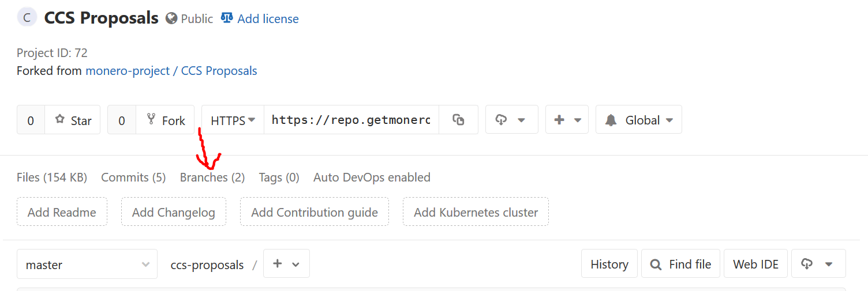Open the Commits (5) list

133,177
